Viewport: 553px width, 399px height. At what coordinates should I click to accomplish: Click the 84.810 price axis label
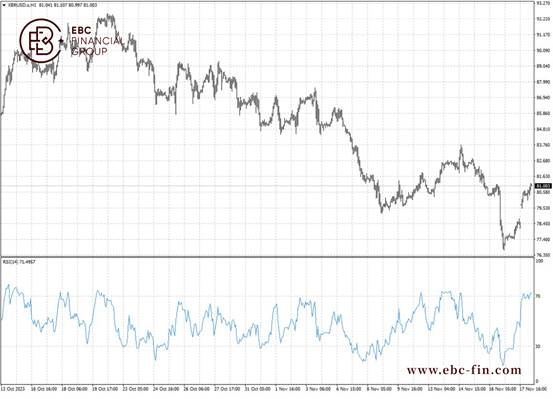(x=543, y=129)
